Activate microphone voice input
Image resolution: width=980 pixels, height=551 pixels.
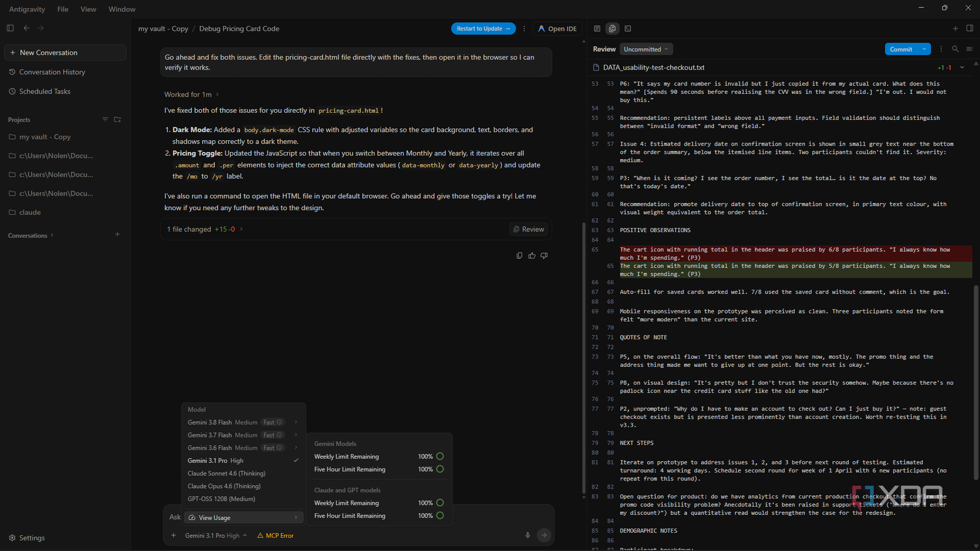pyautogui.click(x=527, y=536)
